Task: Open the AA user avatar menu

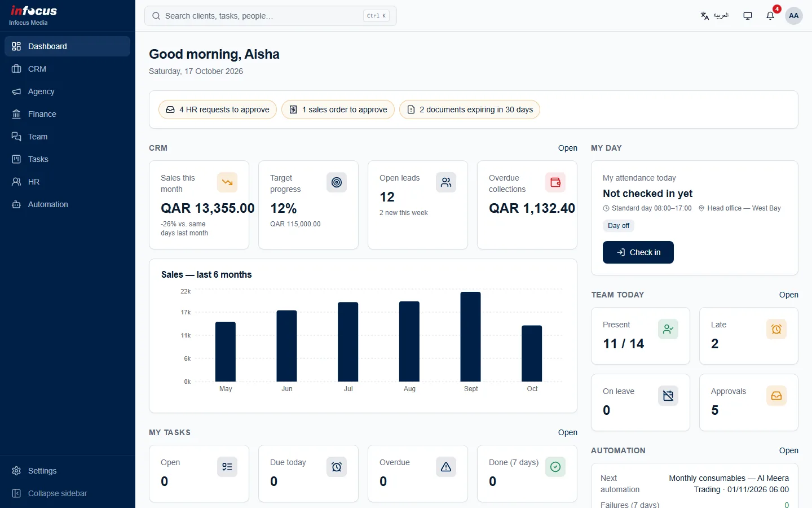Action: pyautogui.click(x=794, y=16)
